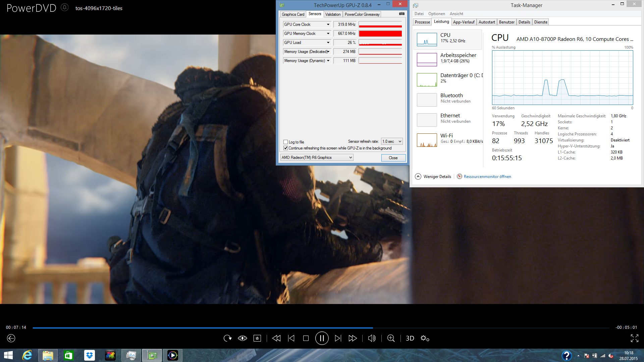Click the PowerDVD bookmark star icon
Viewport: 644px width, 362px height.
point(257,338)
